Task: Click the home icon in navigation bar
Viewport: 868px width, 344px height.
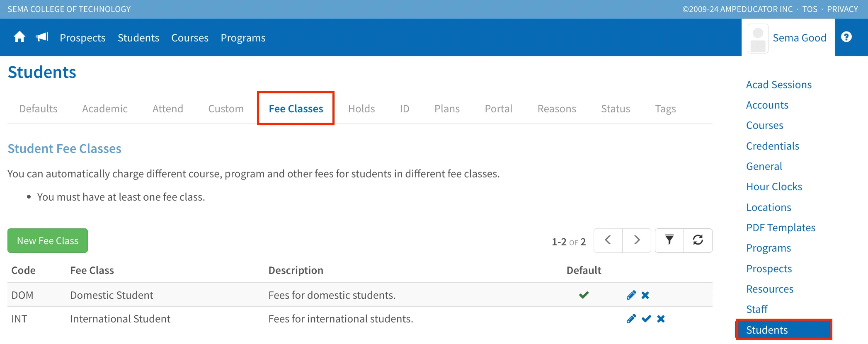Action: coord(19,37)
